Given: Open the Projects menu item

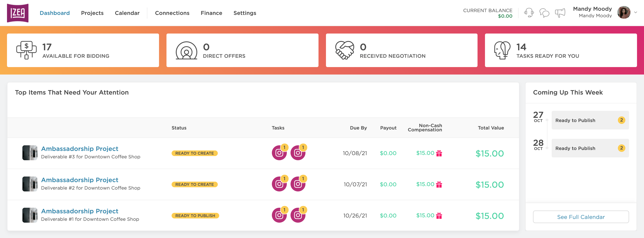Looking at the screenshot, I should pos(92,13).
